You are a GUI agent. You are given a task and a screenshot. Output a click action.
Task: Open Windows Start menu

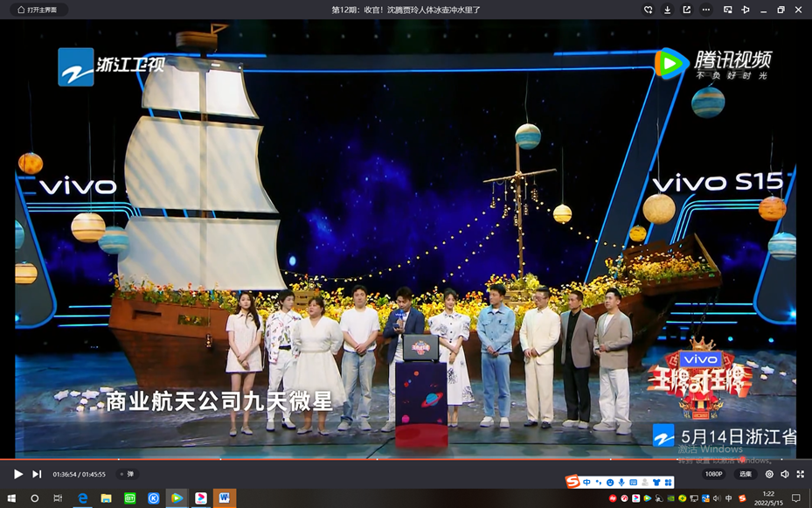tap(10, 498)
